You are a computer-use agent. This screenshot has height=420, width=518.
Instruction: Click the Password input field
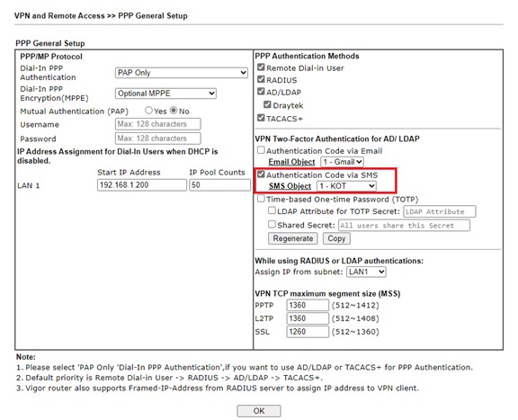click(x=158, y=139)
